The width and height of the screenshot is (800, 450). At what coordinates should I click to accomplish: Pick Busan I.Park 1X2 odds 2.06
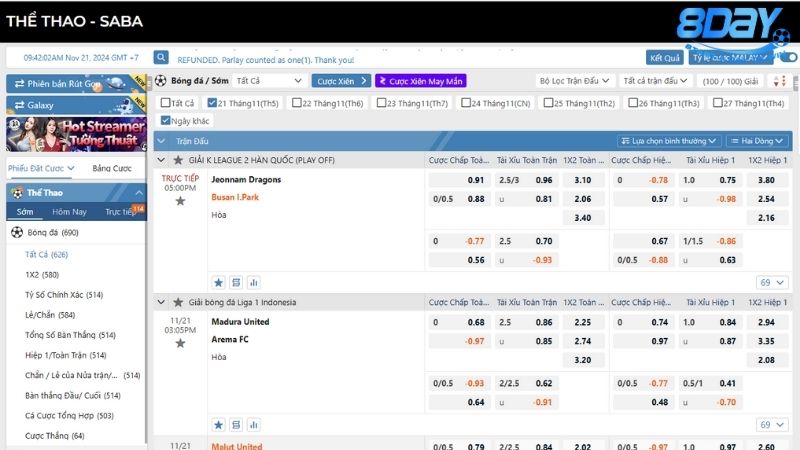tap(583, 199)
